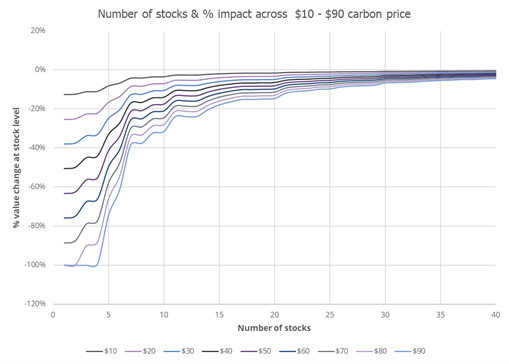Click the chart title text
Screen dimensions: 509x364
coord(254,14)
